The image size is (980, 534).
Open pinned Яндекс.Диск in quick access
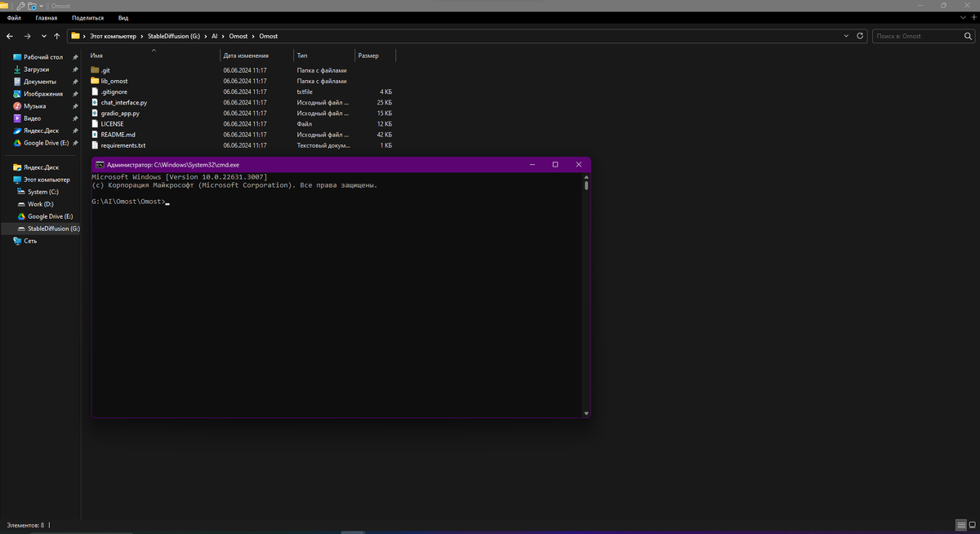pos(41,131)
